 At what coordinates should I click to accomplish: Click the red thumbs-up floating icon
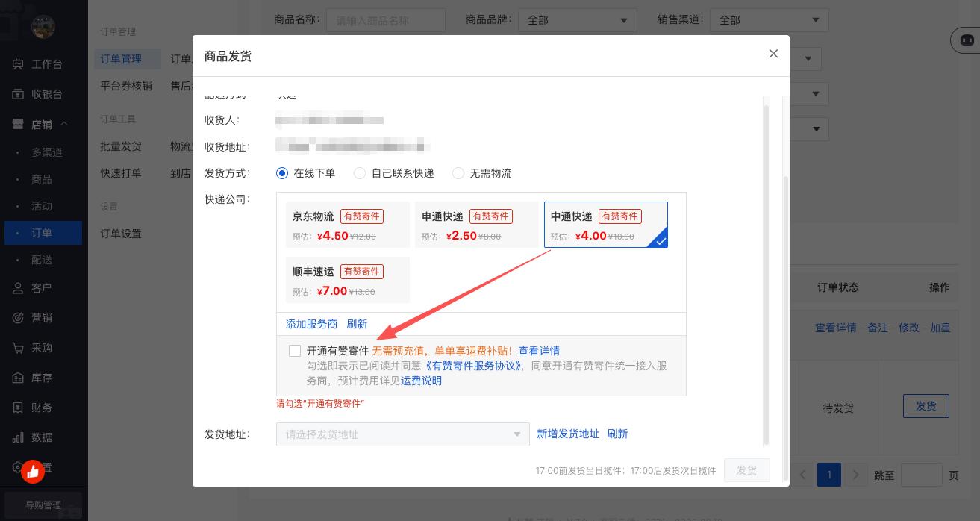tap(33, 471)
